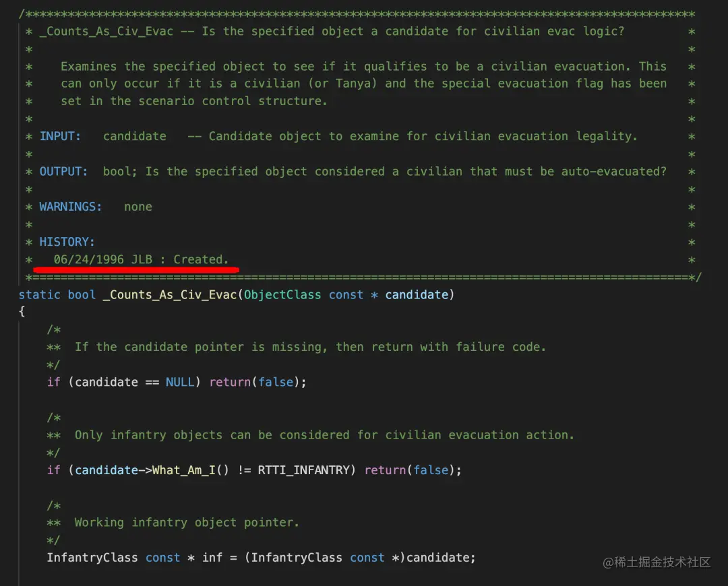Click the ObjectClass type in the signature
728x586 pixels.
point(282,295)
